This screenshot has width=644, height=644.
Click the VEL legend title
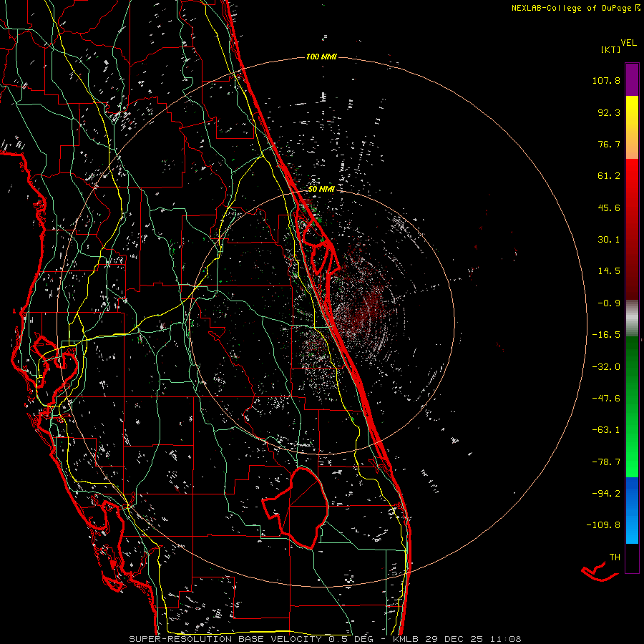[628, 43]
